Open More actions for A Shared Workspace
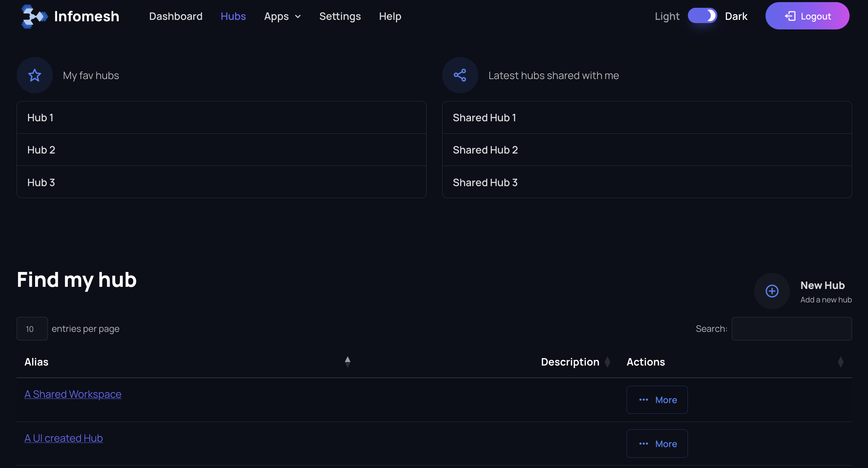The width and height of the screenshot is (868, 468). [657, 400]
